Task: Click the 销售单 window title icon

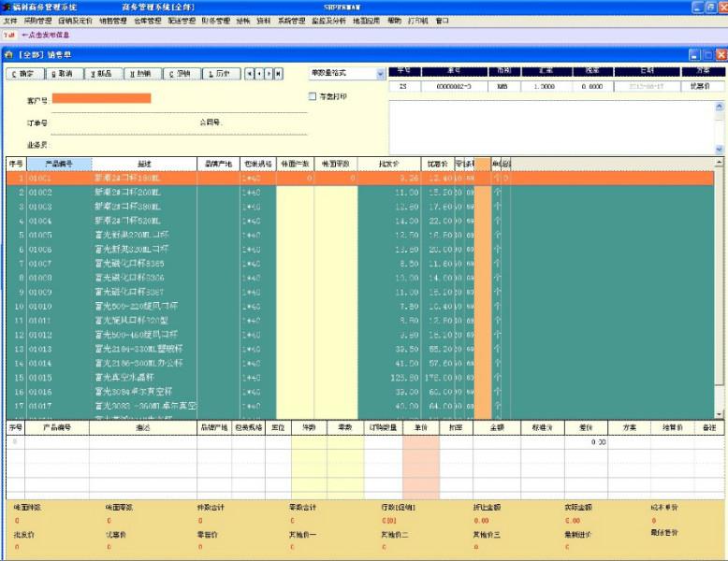Action: pyautogui.click(x=8, y=55)
